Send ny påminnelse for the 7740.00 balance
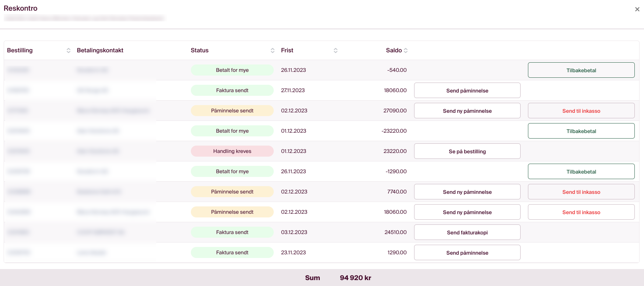644x286 pixels. pyautogui.click(x=467, y=192)
